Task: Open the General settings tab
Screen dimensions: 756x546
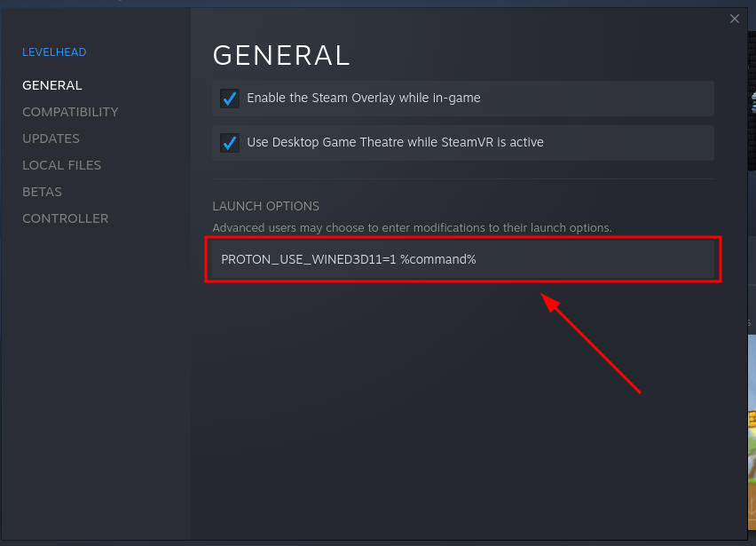Action: click(x=52, y=86)
